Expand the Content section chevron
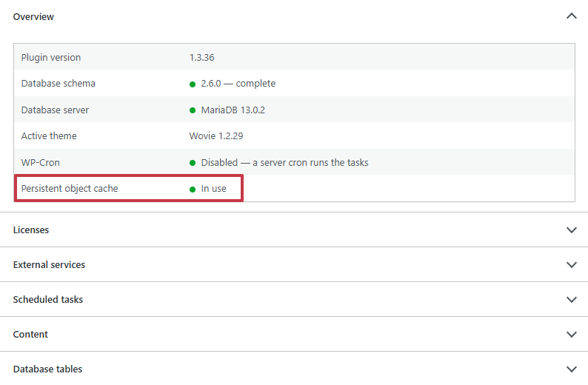Viewport: 588px width, 385px height. [x=572, y=335]
